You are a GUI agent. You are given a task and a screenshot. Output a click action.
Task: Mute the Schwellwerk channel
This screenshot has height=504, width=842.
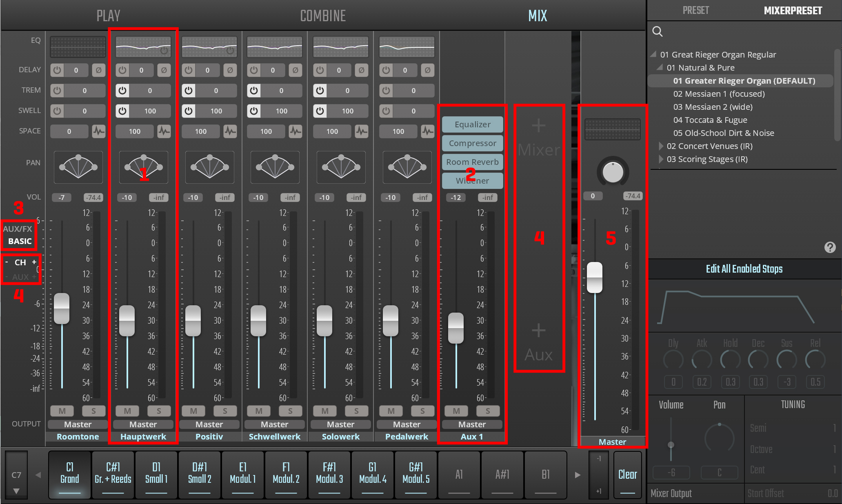point(259,411)
